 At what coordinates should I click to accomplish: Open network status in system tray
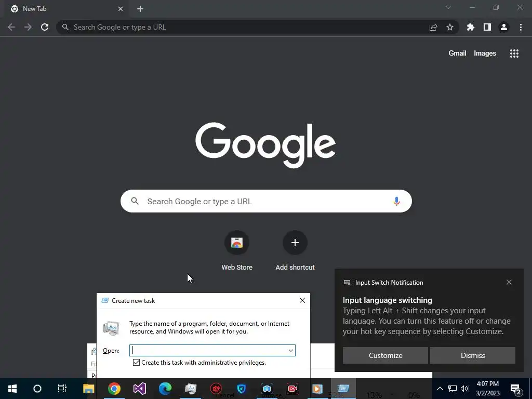453,389
